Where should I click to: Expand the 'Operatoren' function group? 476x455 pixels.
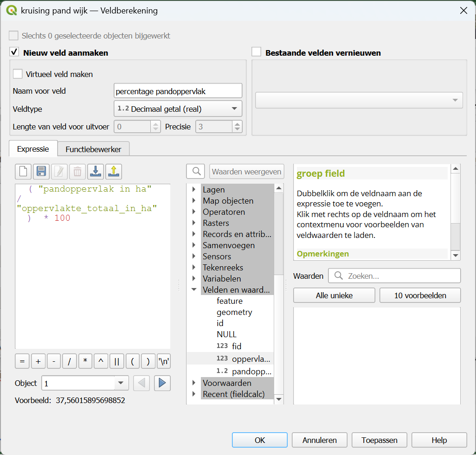coord(194,212)
